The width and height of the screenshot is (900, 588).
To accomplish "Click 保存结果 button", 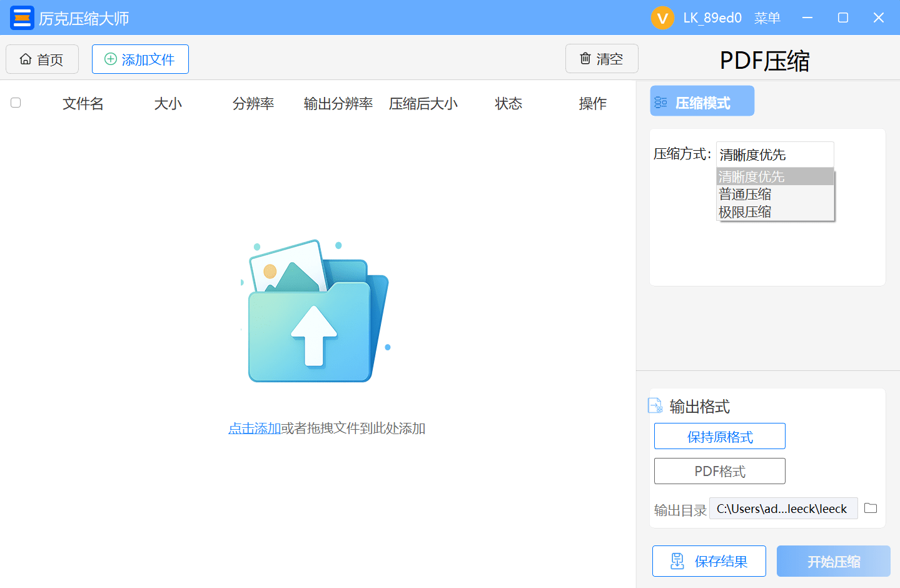I will pos(709,561).
